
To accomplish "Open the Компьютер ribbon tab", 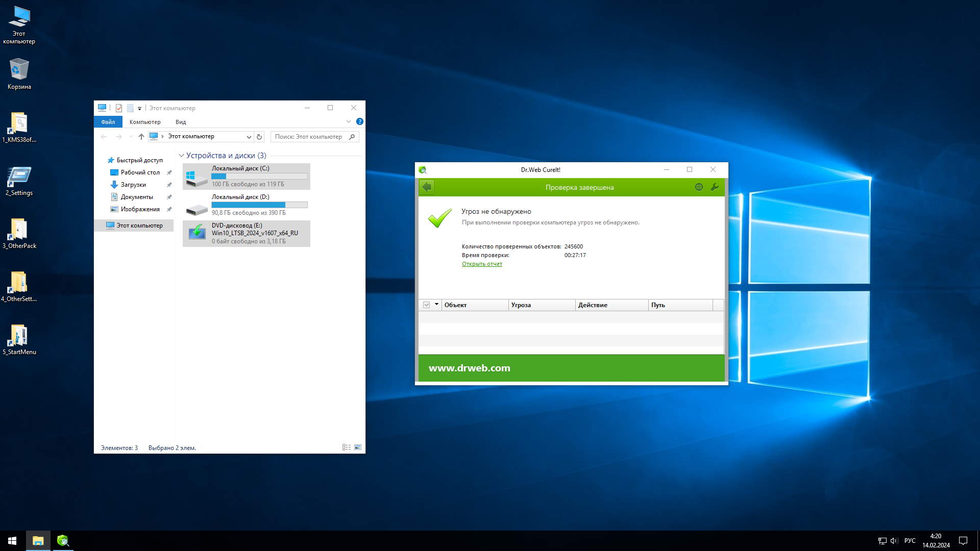I will click(145, 122).
